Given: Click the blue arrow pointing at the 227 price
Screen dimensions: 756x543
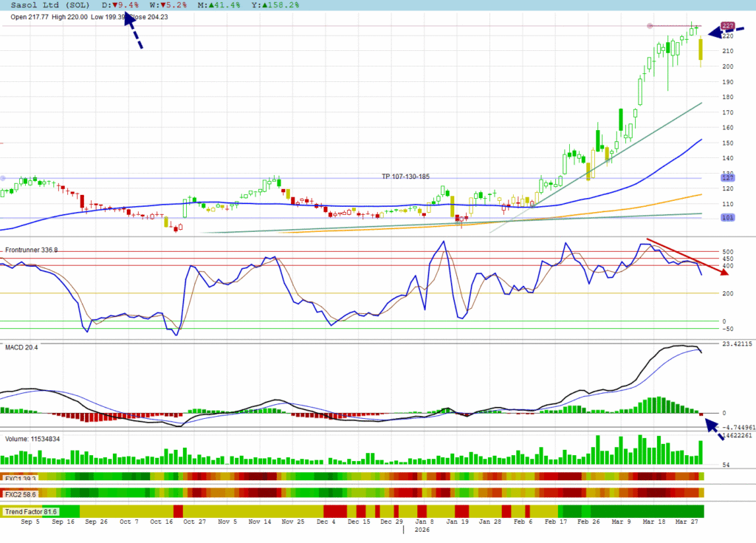Looking at the screenshot, I should click(x=724, y=31).
